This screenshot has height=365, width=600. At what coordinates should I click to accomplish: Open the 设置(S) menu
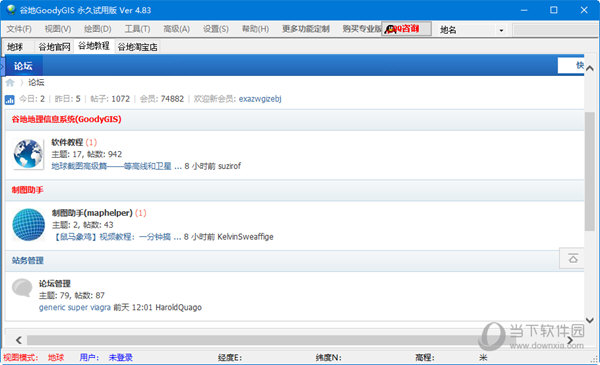216,29
